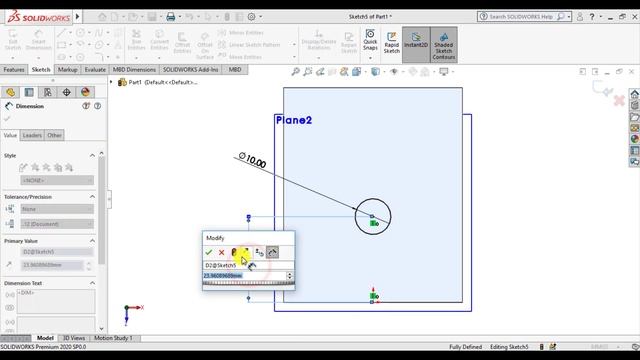Select the Value tab in the Dimension panel
This screenshot has height=360, width=640.
(x=10, y=135)
